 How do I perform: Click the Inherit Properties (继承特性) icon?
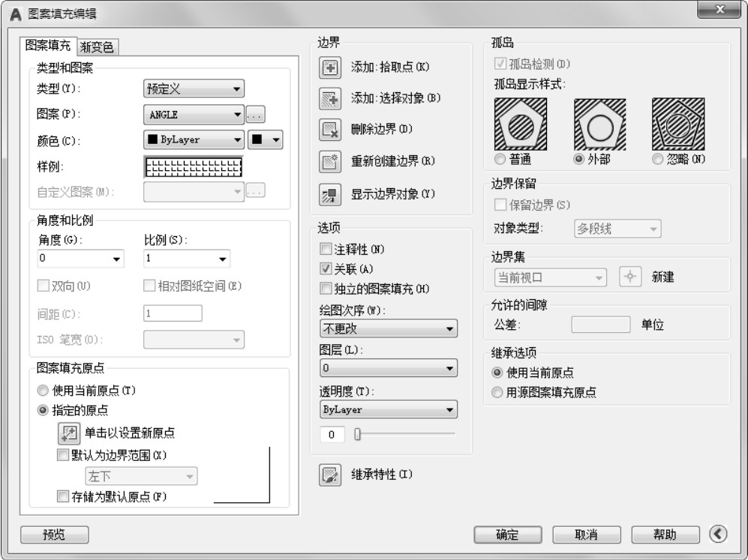click(329, 475)
